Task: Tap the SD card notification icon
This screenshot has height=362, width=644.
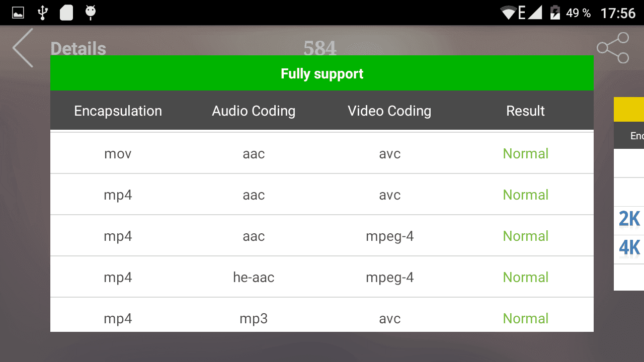Action: pos(66,13)
